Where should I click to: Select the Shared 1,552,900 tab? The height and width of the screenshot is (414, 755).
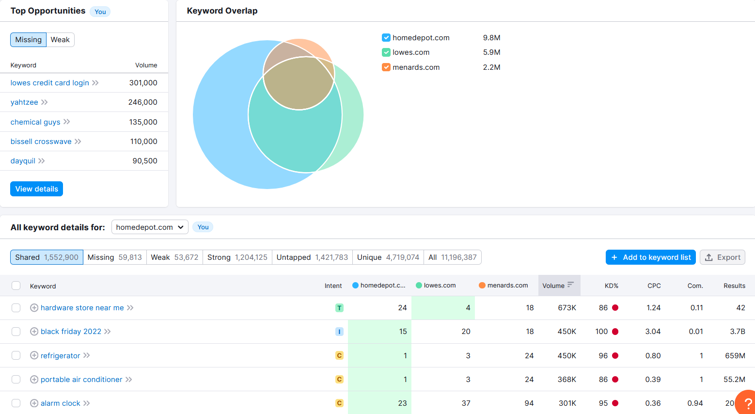tap(47, 258)
